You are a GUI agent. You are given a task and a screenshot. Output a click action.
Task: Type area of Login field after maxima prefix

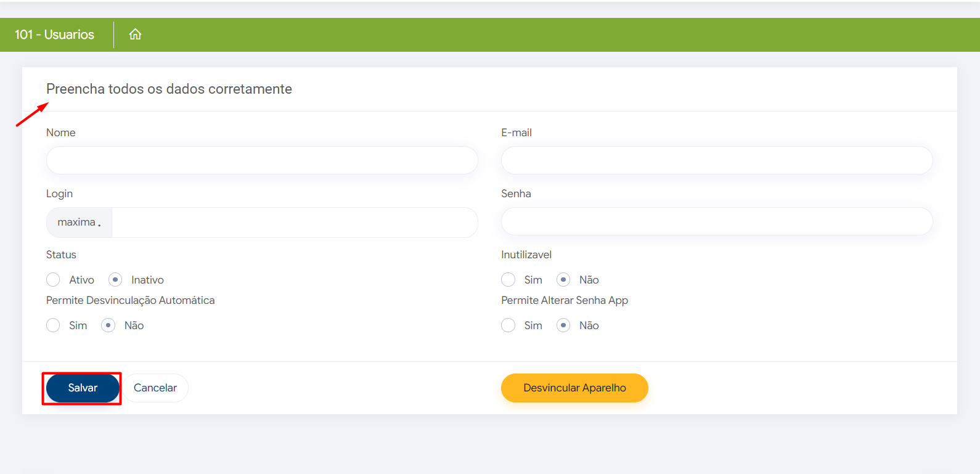[x=294, y=223]
